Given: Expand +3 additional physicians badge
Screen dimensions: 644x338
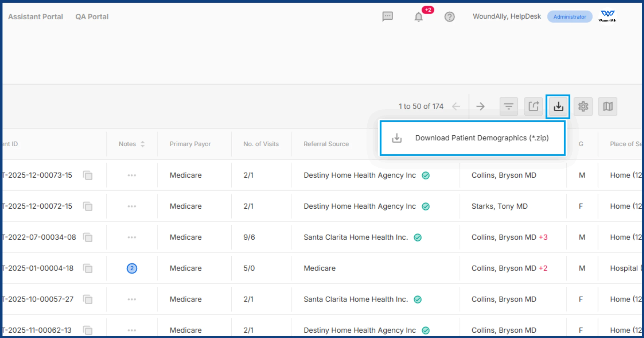Looking at the screenshot, I should pos(543,237).
